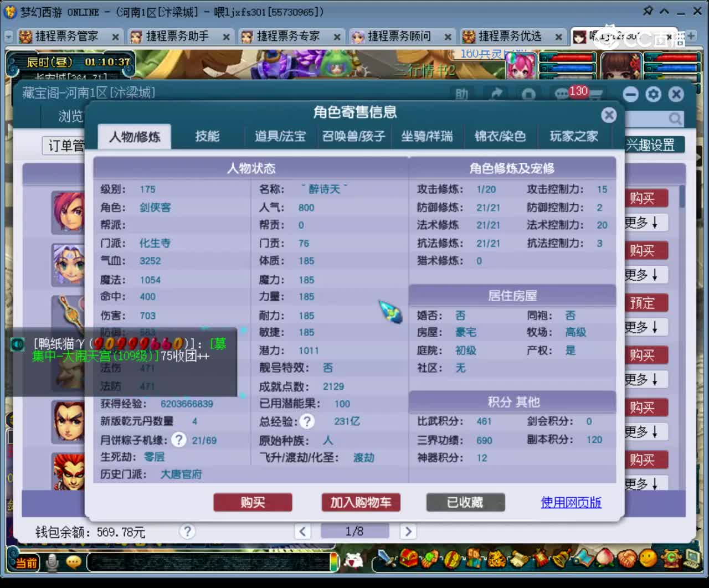The image size is (709, 588).
Task: Open the rolled scroll task icon
Action: (x=518, y=558)
